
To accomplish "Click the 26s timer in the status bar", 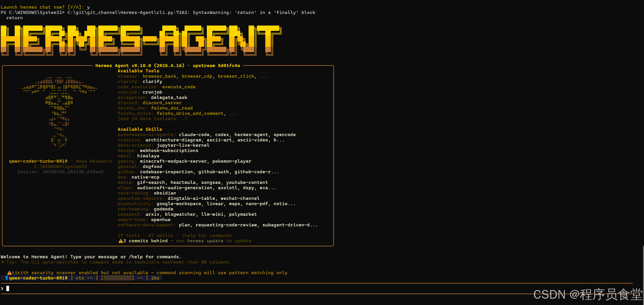I will [x=155, y=278].
